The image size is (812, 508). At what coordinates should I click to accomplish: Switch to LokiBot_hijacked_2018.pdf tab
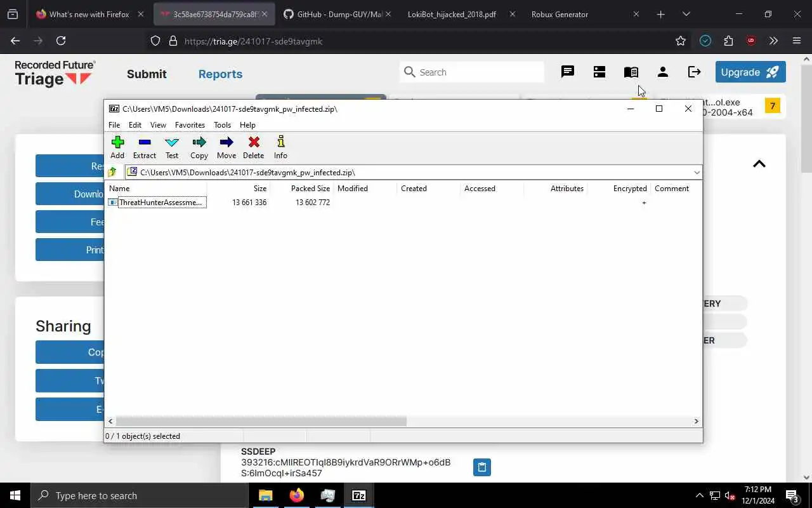[x=460, y=14]
